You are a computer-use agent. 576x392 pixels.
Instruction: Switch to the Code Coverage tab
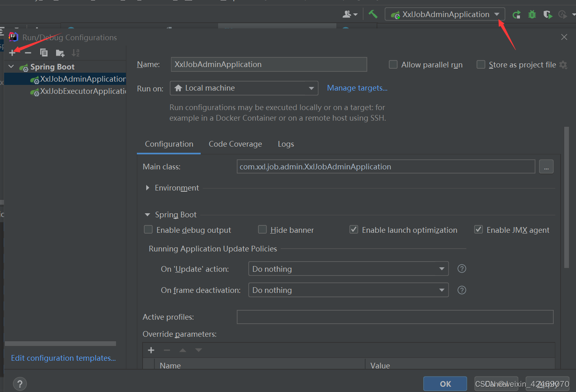click(x=235, y=144)
